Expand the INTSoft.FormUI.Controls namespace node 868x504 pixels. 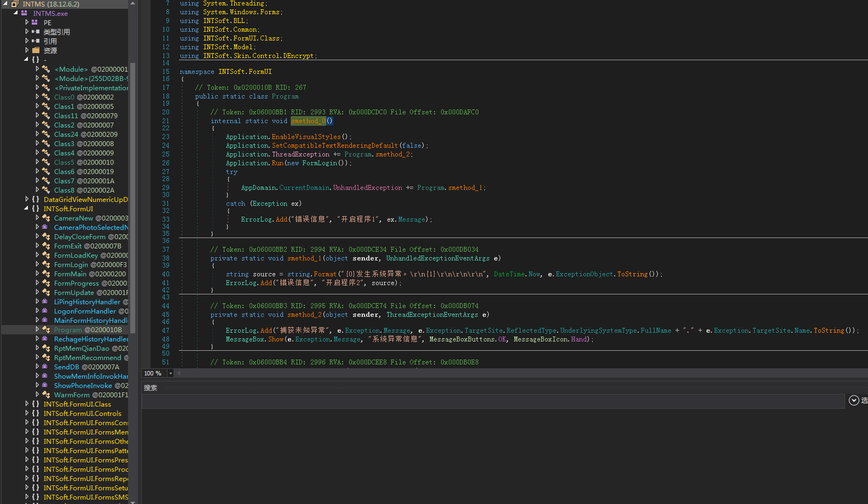pyautogui.click(x=27, y=413)
